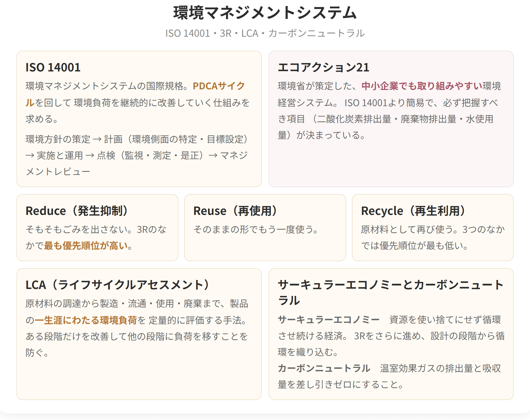
Task: Click the 二酸化炭素排出量・廃棄物排出量 item line
Action: (x=386, y=119)
